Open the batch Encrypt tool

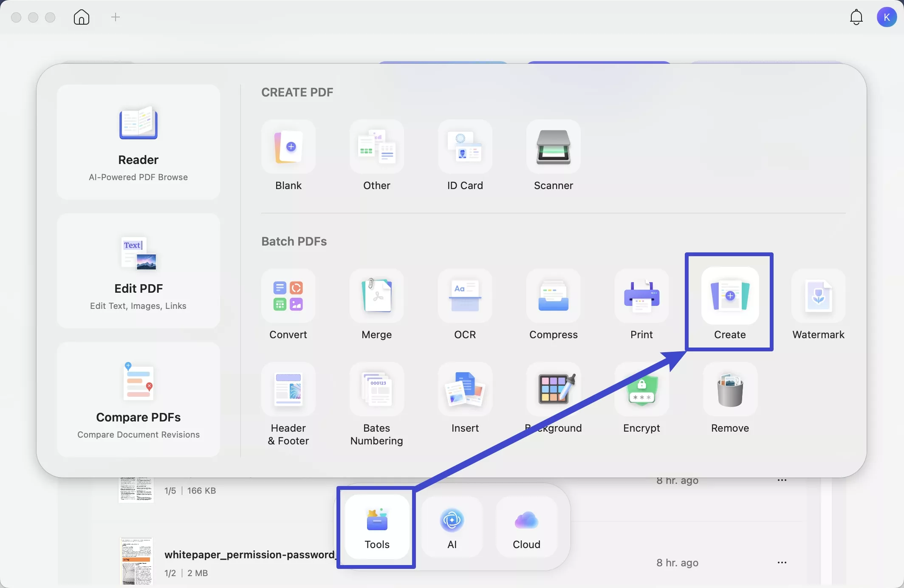[641, 390]
